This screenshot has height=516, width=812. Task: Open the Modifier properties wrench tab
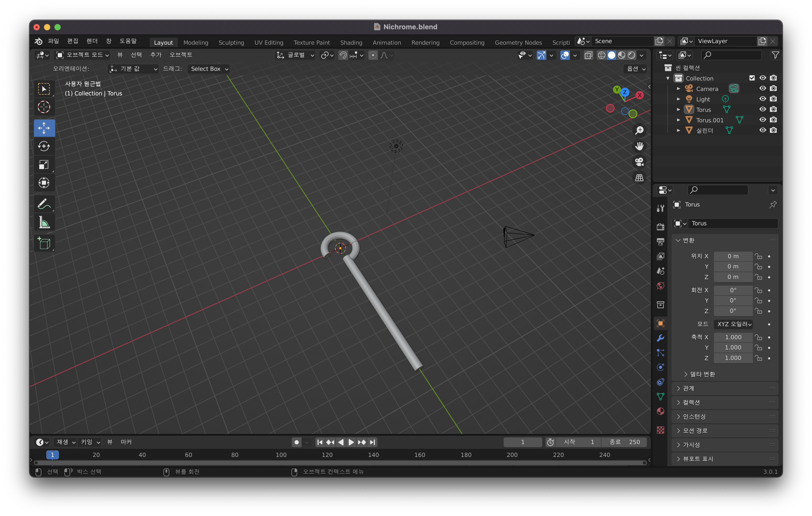tap(660, 338)
